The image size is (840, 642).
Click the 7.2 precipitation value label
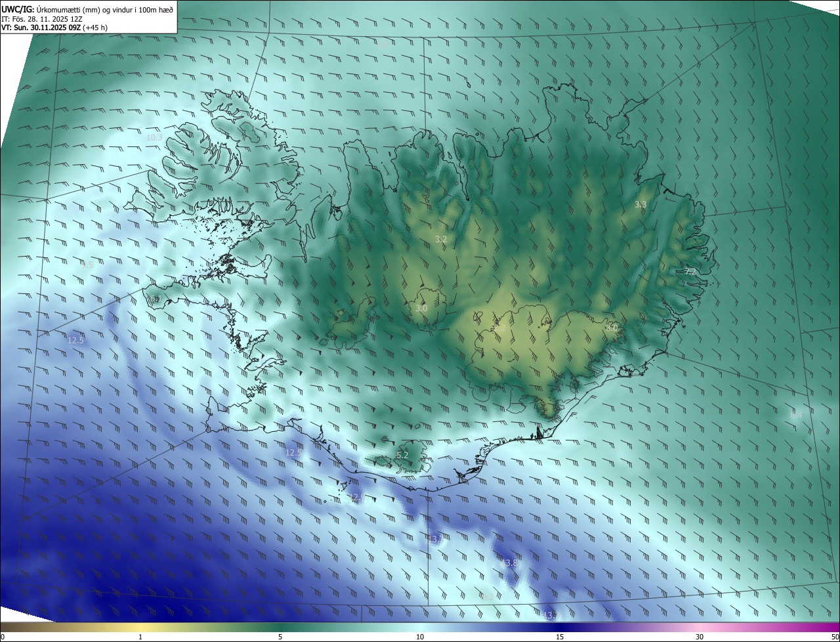tap(690, 271)
